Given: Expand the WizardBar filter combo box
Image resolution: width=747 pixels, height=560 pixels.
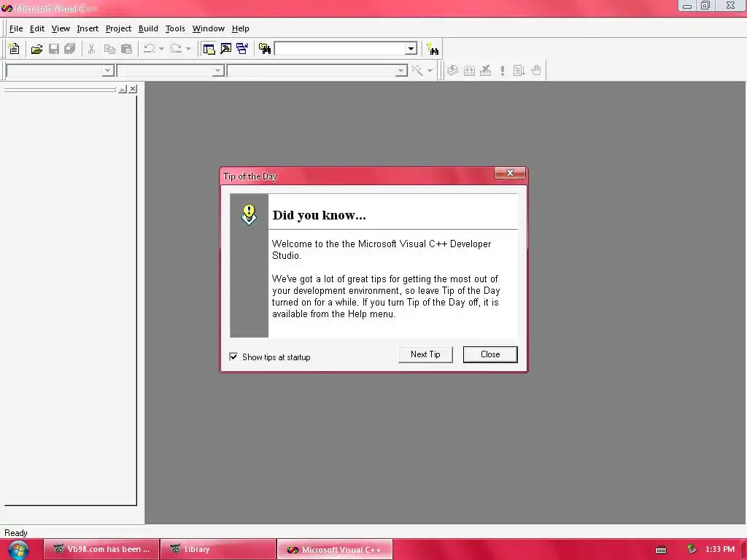Looking at the screenshot, I should pyautogui.click(x=217, y=71).
